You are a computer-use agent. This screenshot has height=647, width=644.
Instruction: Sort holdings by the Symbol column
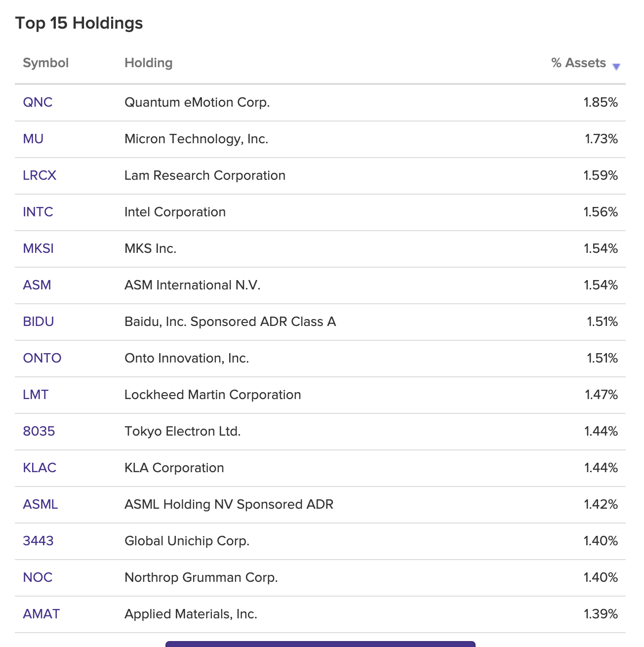coord(45,63)
